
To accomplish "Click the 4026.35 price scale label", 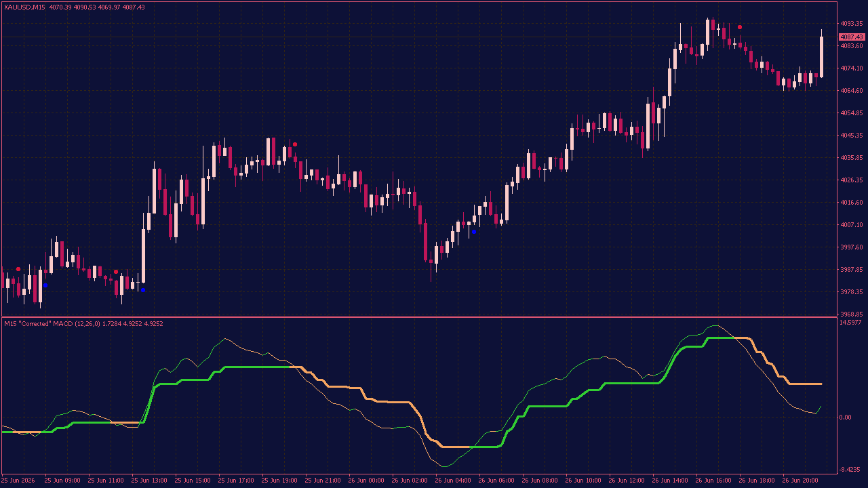I will pos(851,180).
